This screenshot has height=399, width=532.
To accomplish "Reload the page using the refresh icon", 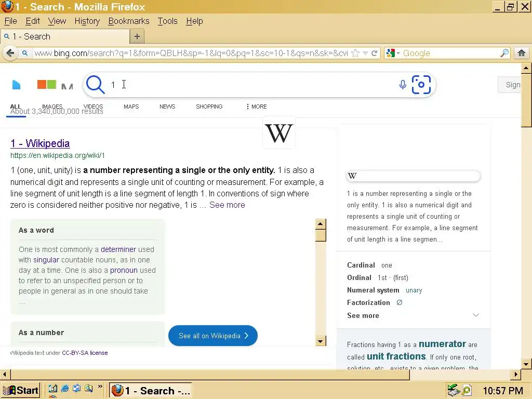I will coord(374,54).
